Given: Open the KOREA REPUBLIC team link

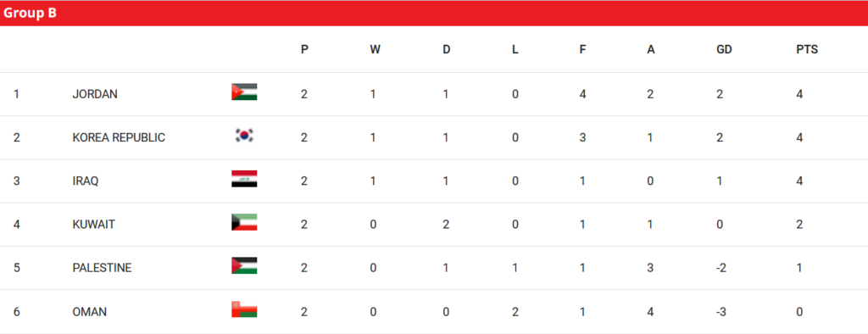Looking at the screenshot, I should tap(119, 137).
